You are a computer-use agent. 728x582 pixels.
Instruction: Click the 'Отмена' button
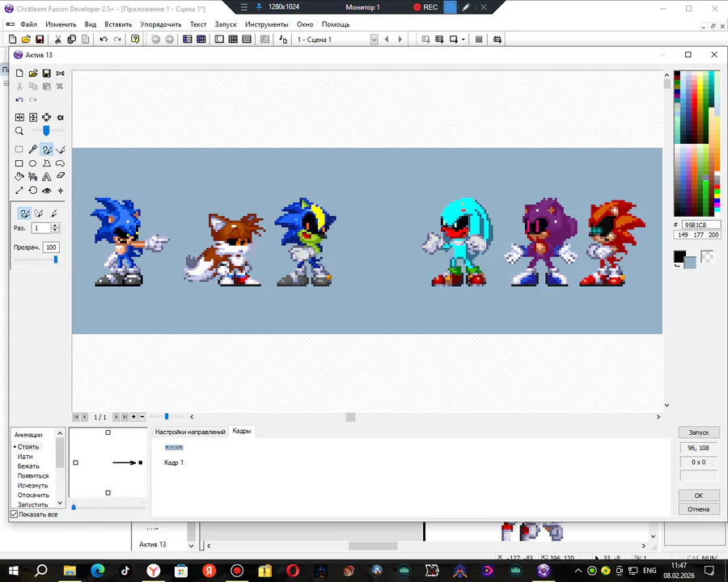pos(699,509)
